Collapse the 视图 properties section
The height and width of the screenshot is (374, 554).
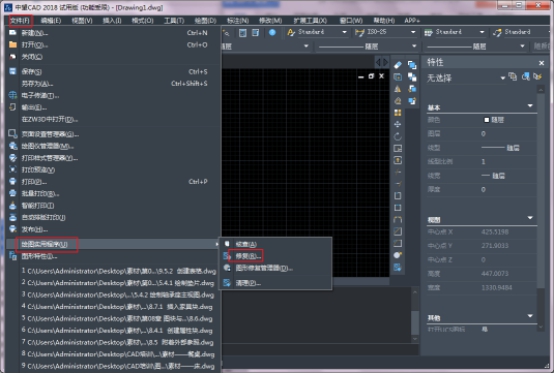pos(530,218)
